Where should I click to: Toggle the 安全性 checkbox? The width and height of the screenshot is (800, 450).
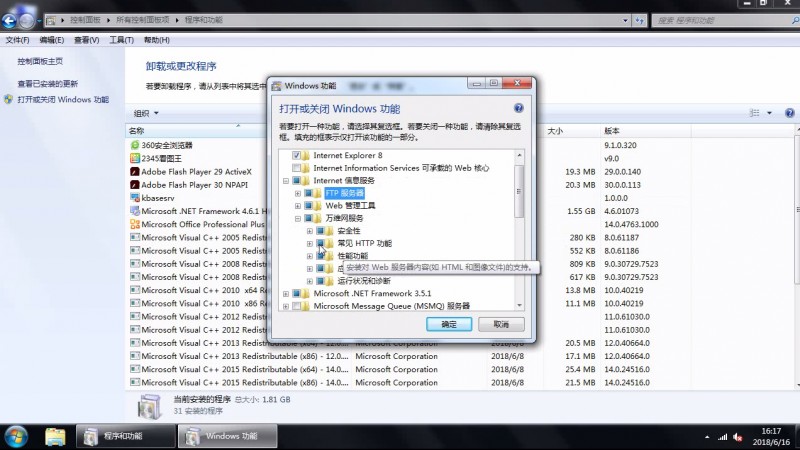click(x=320, y=231)
